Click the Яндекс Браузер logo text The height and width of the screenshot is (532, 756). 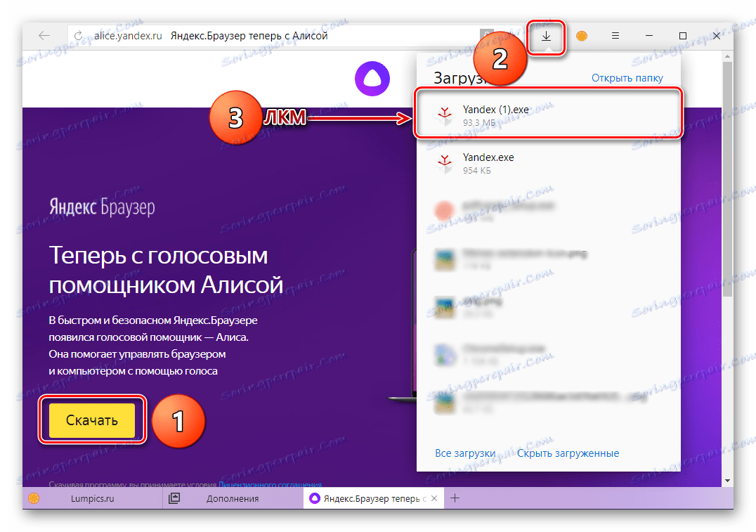(x=102, y=207)
